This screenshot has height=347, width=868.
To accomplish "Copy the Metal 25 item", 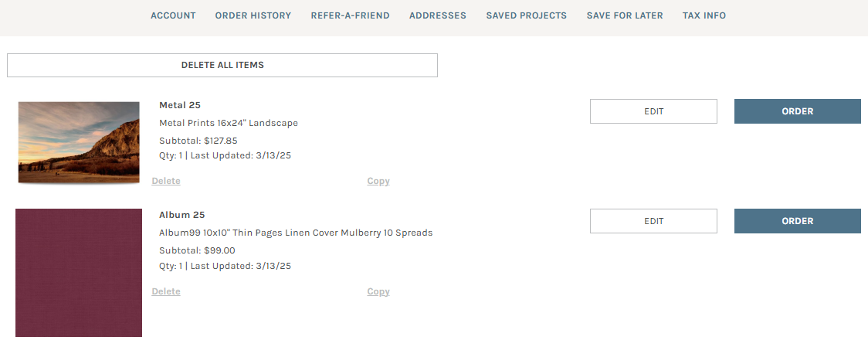I will tap(378, 181).
